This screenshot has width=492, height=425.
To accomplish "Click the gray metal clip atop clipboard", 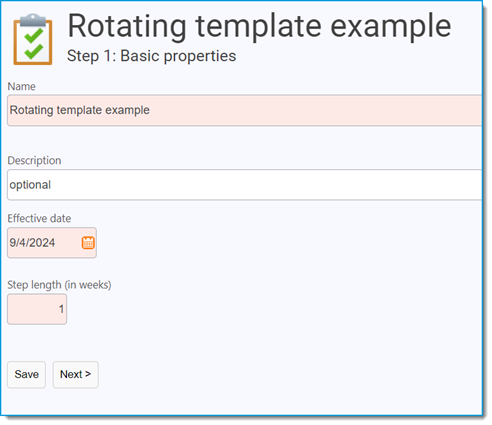I will [33, 20].
